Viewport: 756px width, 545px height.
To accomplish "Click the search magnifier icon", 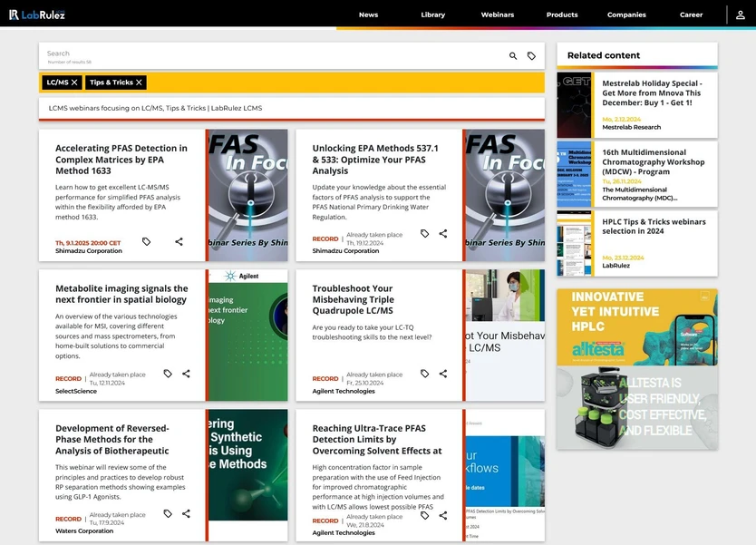I will (513, 56).
